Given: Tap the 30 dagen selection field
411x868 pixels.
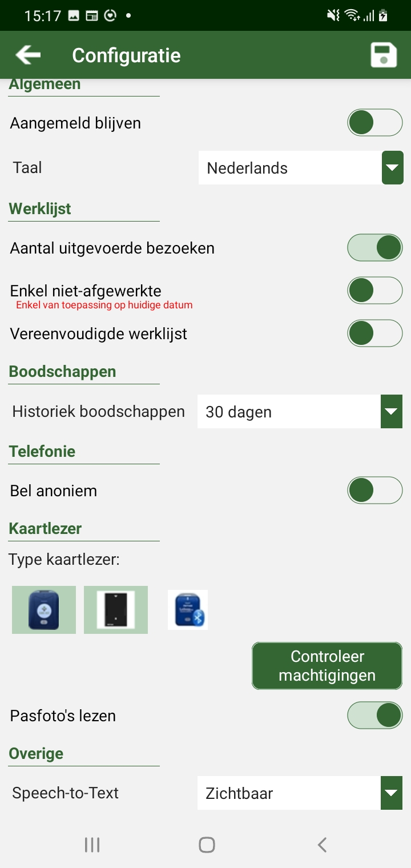Looking at the screenshot, I should [x=288, y=412].
